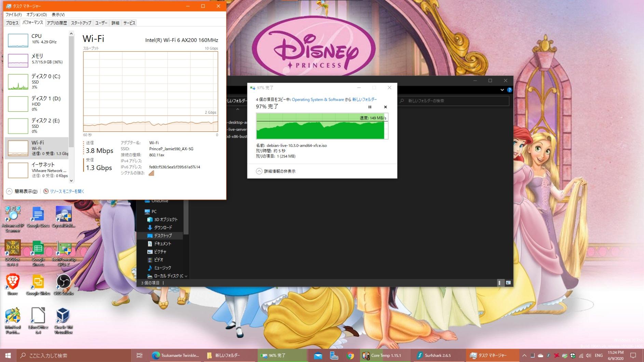Viewport: 644px width, 362px height.
Task: Launch DOSBox 0.74-3 from the desktop
Action: tap(13, 253)
